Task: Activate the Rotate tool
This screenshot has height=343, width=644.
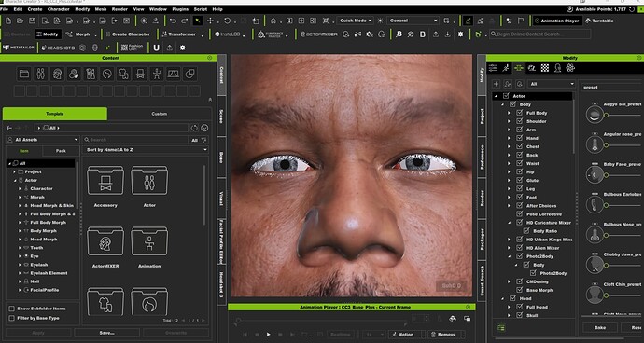Action: [x=227, y=21]
